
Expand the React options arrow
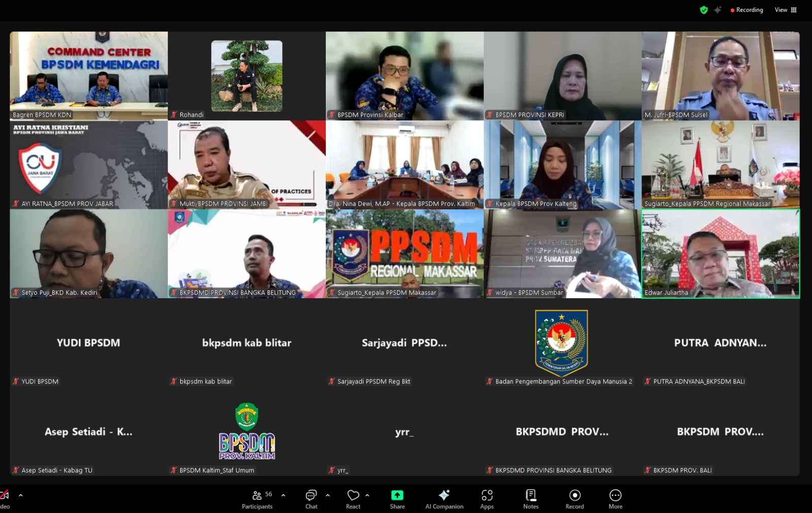point(367,495)
